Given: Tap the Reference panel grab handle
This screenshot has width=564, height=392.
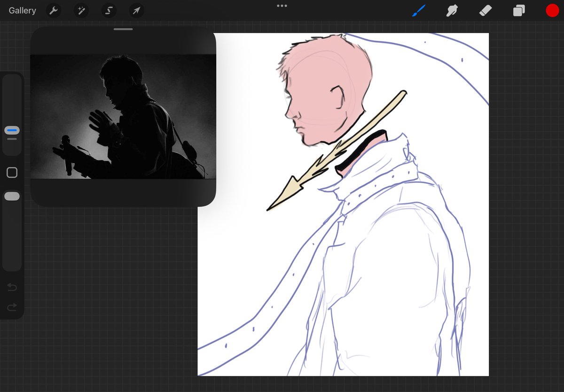Looking at the screenshot, I should [x=123, y=29].
